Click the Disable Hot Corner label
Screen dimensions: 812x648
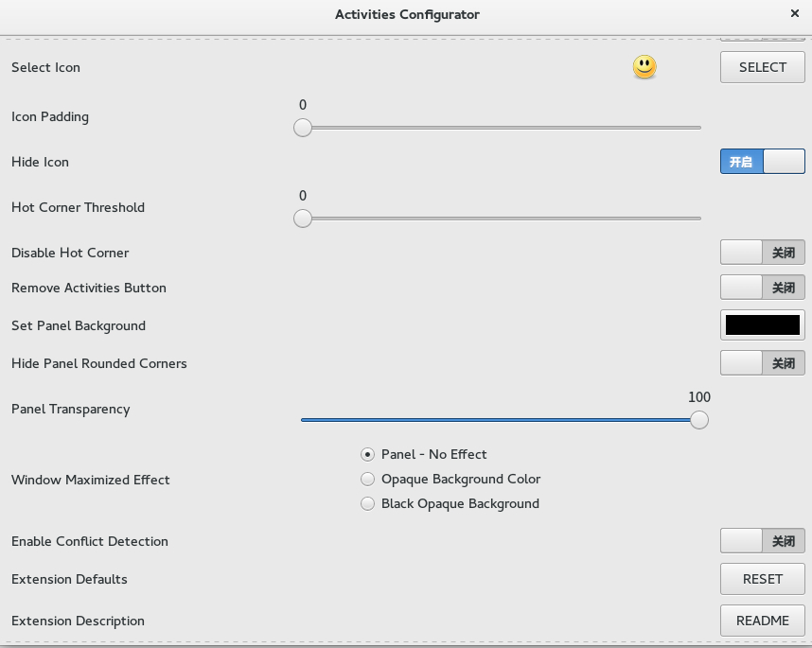70,254
